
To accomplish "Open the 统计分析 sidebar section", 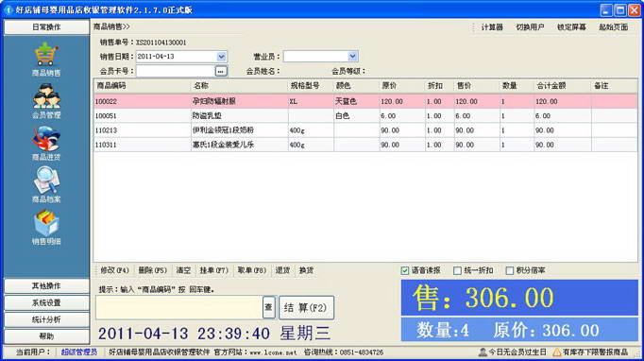I will coord(46,319).
